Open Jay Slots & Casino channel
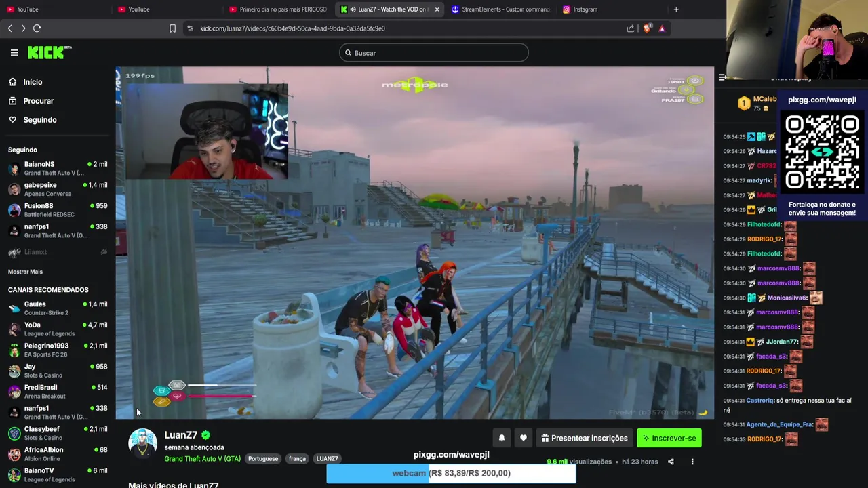Image resolution: width=868 pixels, height=488 pixels. (x=58, y=371)
